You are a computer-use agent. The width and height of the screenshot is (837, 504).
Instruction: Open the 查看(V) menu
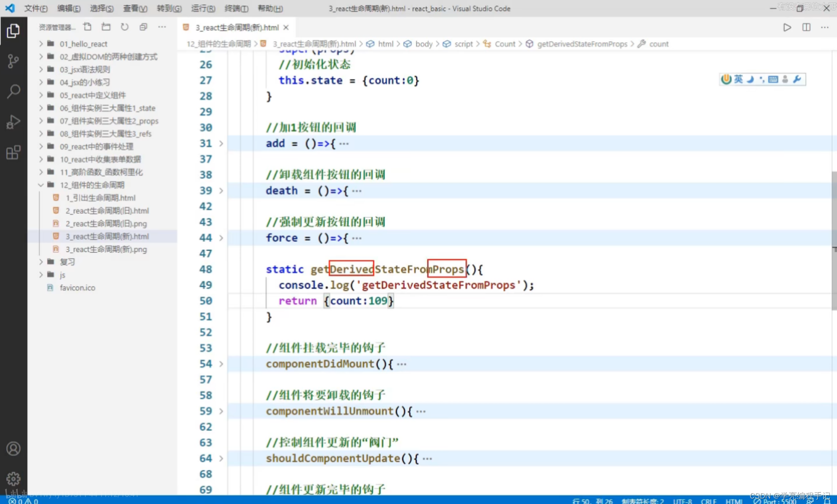coord(135,8)
